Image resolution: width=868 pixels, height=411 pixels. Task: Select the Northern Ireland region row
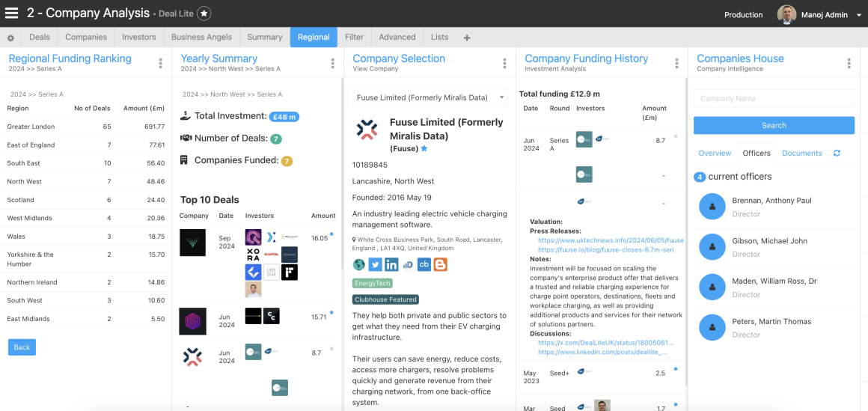86,282
